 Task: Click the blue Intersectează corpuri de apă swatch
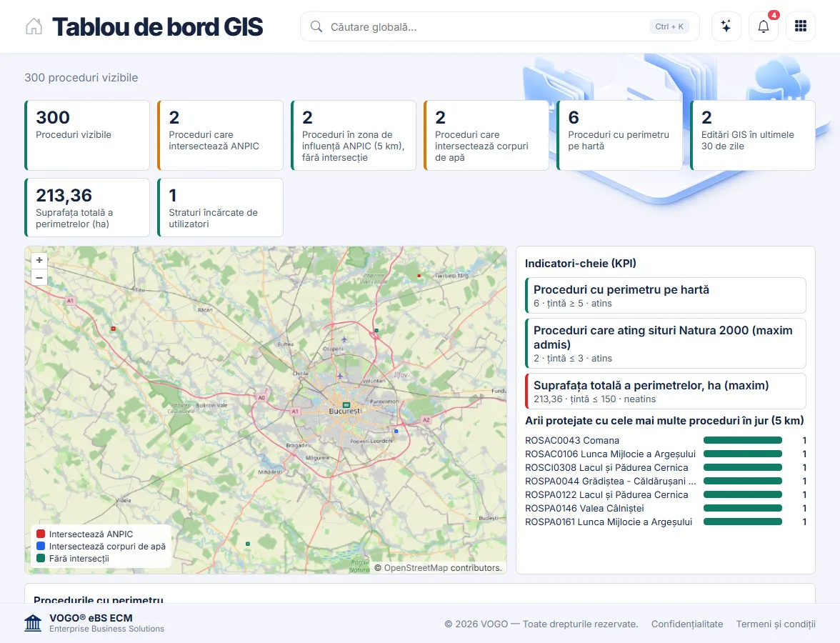40,546
